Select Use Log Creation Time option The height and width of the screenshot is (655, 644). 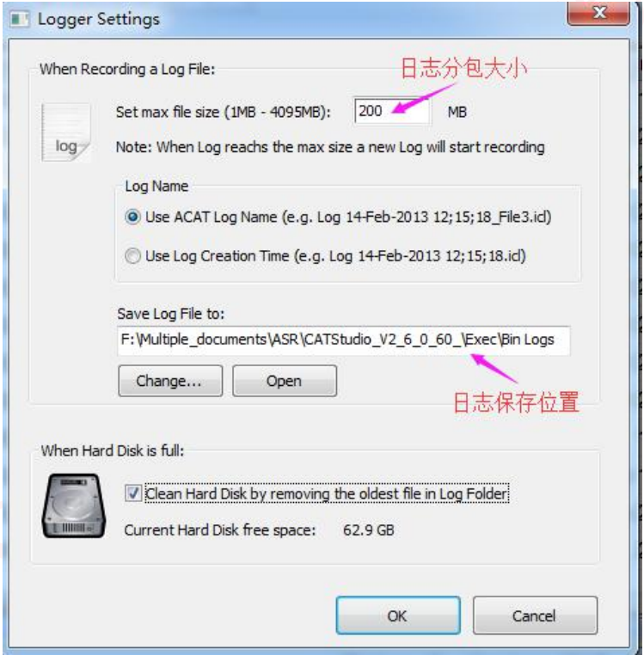point(133,255)
